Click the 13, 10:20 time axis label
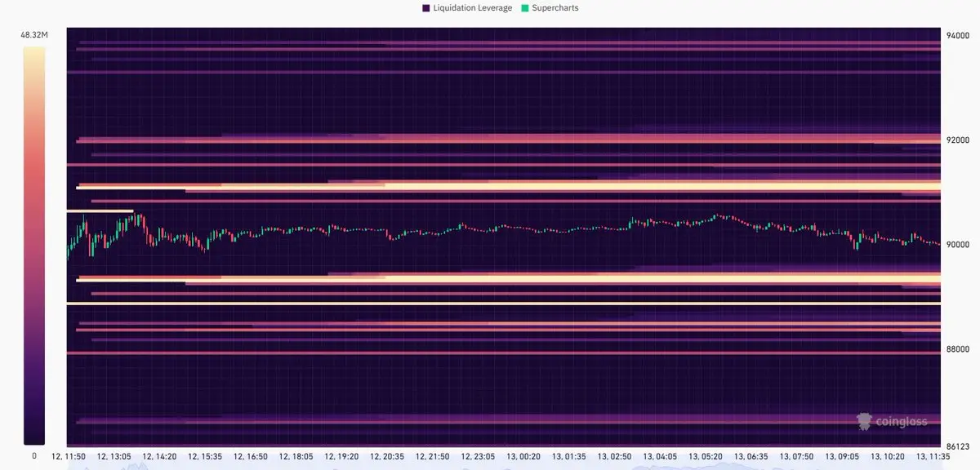980x470 pixels. tap(887, 456)
